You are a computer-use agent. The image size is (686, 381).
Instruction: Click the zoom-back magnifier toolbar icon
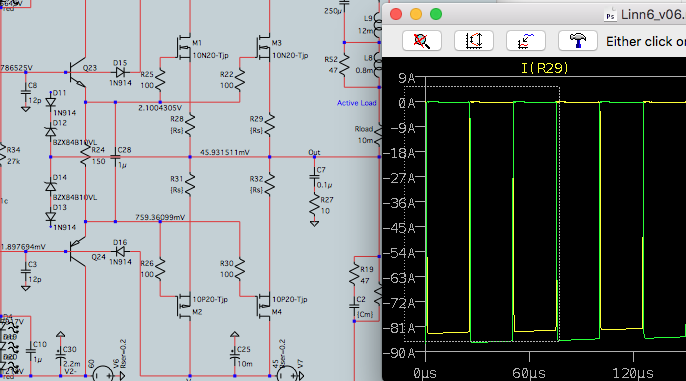pyautogui.click(x=422, y=41)
